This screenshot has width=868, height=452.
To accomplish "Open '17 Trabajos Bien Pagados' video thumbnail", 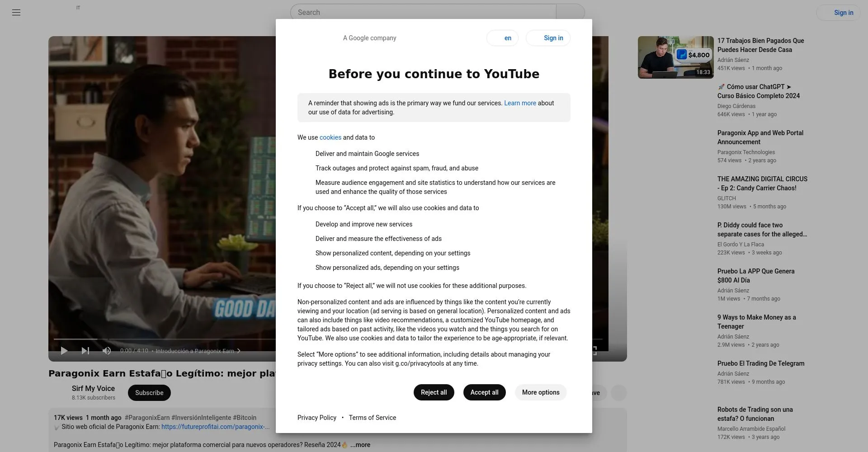I will click(675, 57).
